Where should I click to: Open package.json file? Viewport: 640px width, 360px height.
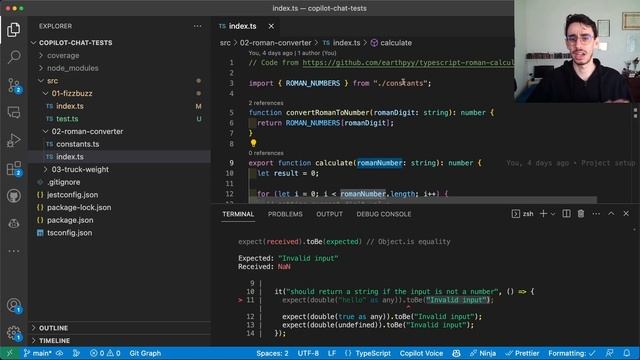point(70,220)
